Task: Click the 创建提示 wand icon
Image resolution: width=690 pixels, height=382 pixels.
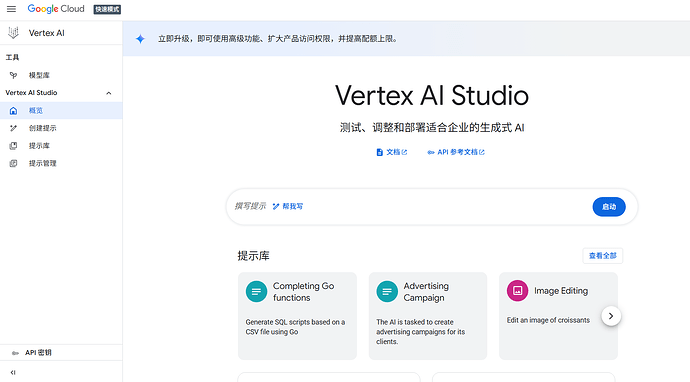Action: 14,128
